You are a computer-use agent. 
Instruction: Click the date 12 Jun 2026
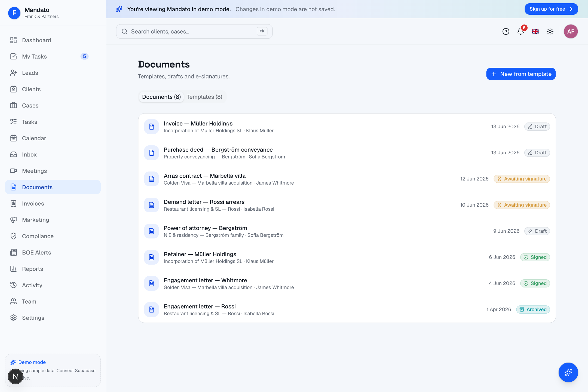click(474, 179)
